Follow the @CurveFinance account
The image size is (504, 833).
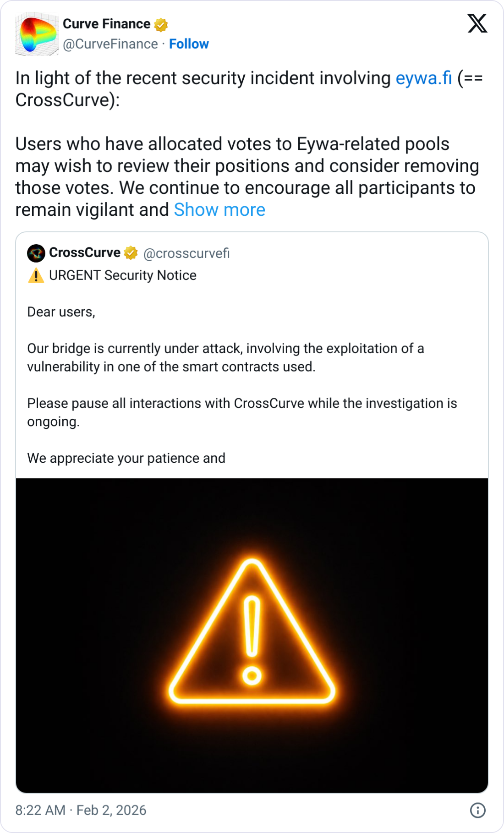tap(189, 44)
